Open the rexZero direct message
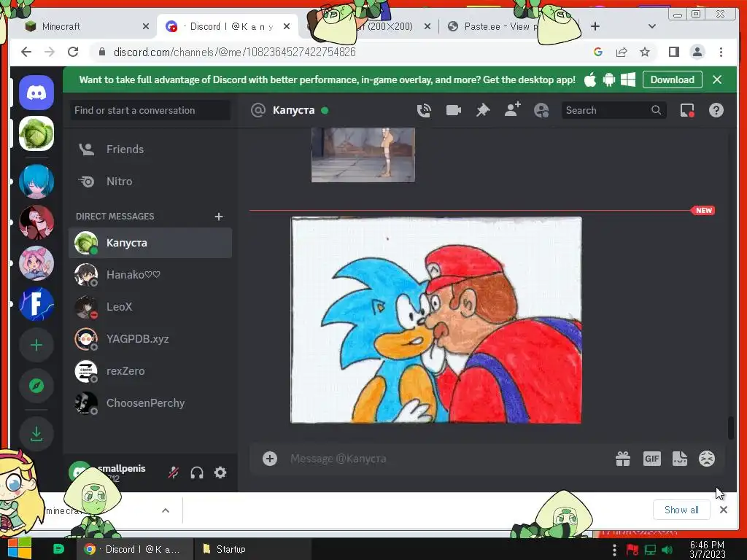This screenshot has width=747, height=560. [x=150, y=371]
